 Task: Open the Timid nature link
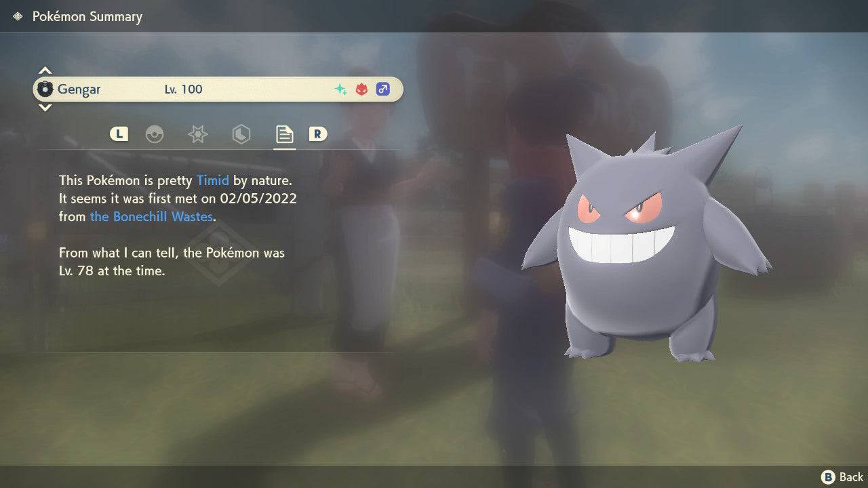213,180
